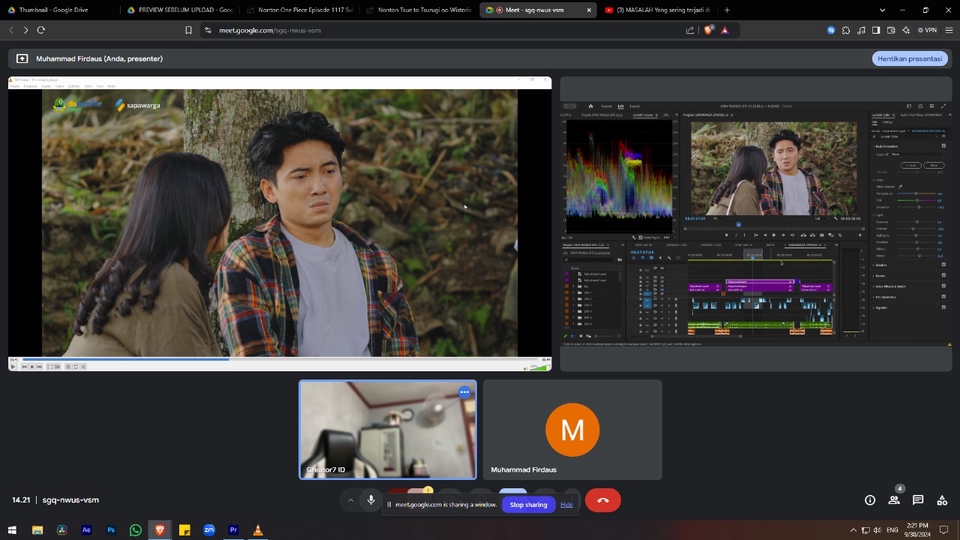Open Zoom from taskbar
This screenshot has width=960, height=540.
(209, 530)
